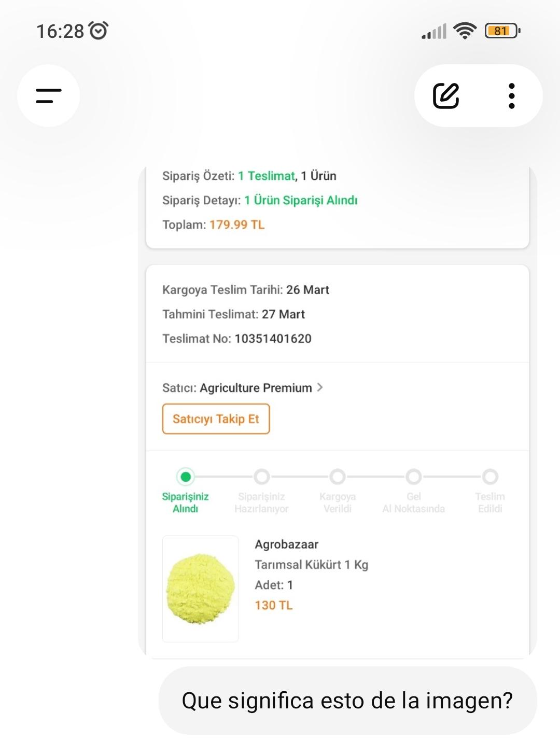Select the 'Siparişiniz Hazırlanıyor' step circle
This screenshot has height=754, width=560.
pyautogui.click(x=262, y=477)
